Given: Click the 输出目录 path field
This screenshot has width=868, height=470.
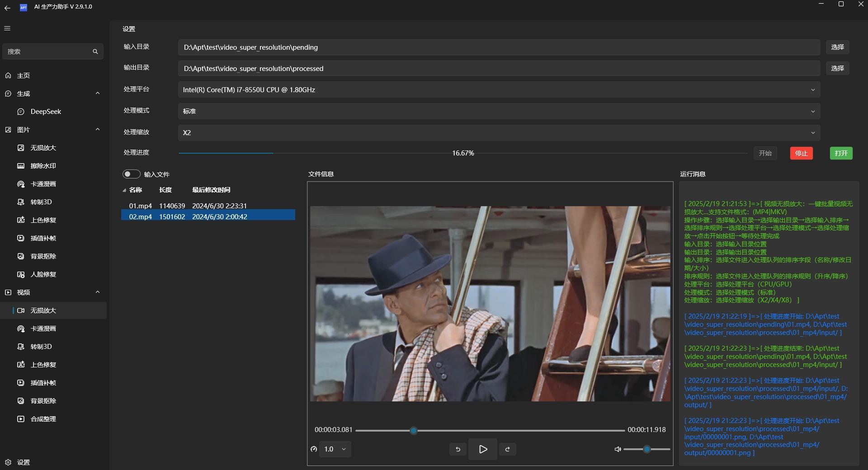Looking at the screenshot, I should (499, 68).
